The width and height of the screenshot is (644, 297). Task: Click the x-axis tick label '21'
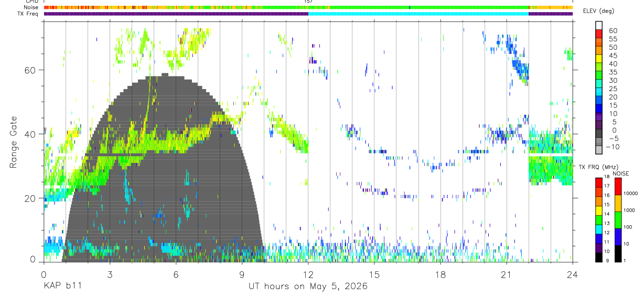506,274
